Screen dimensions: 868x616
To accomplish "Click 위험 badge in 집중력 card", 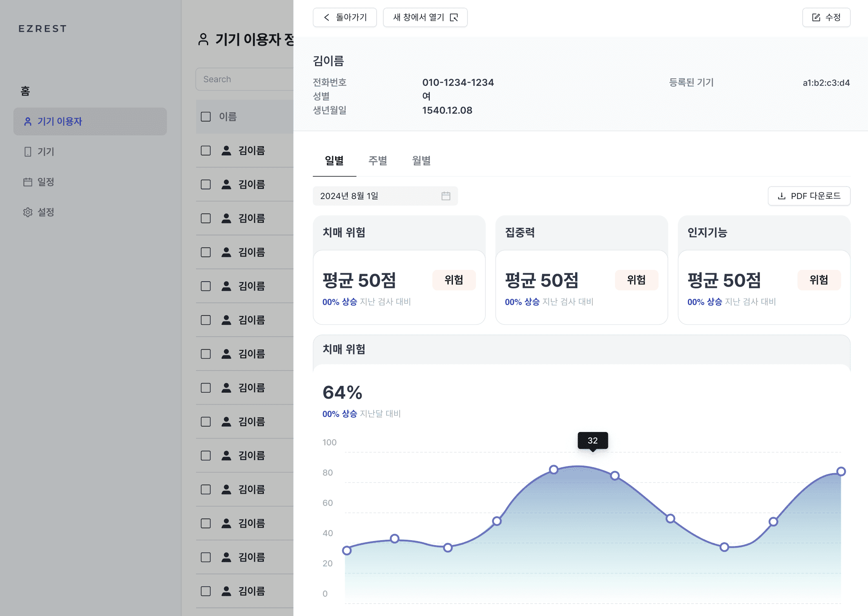I will [636, 280].
